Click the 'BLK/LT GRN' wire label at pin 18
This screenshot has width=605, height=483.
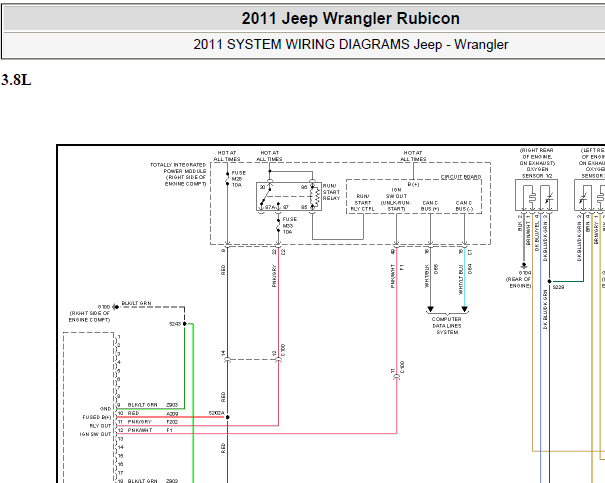pos(142,481)
